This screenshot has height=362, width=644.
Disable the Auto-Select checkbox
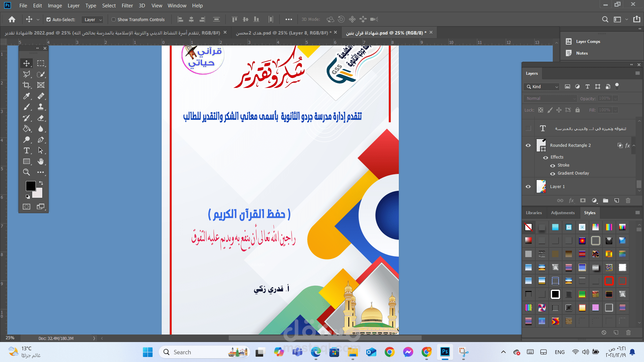[x=49, y=19]
